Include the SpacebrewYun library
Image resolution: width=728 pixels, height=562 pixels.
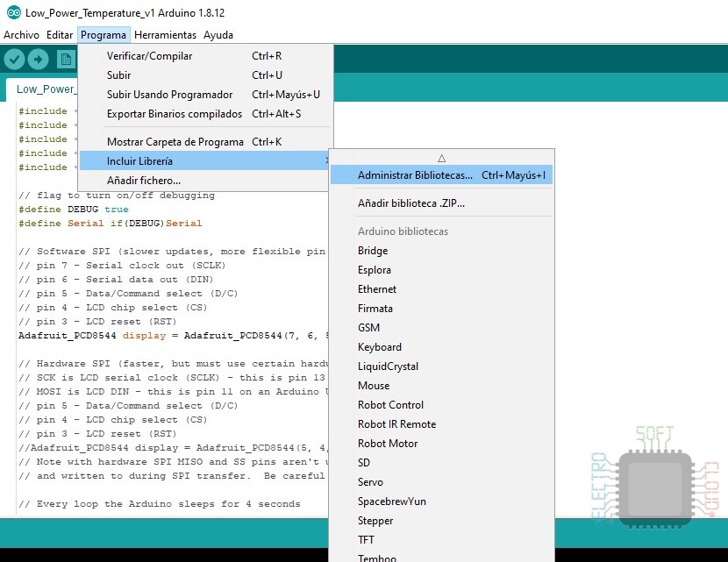click(x=441, y=502)
